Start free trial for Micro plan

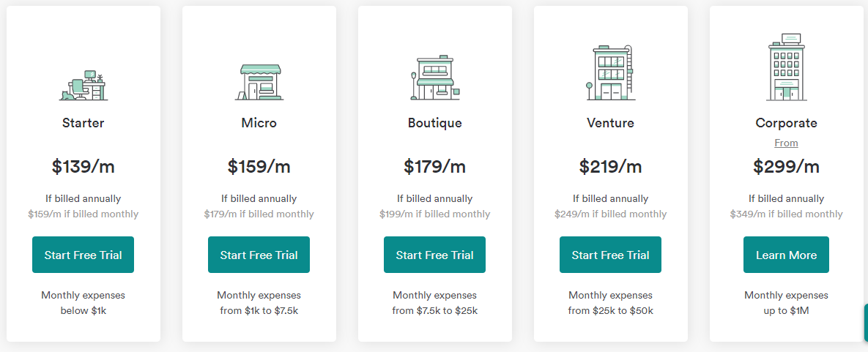[x=259, y=255]
